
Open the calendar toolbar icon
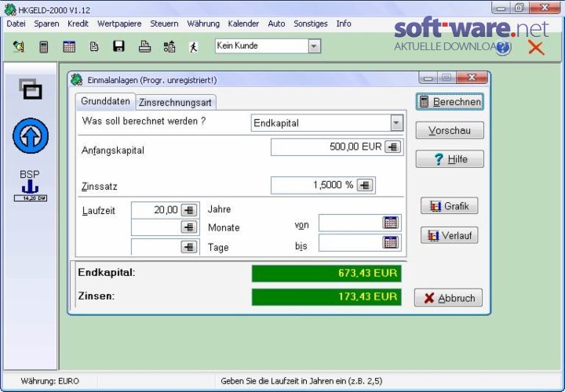point(69,47)
